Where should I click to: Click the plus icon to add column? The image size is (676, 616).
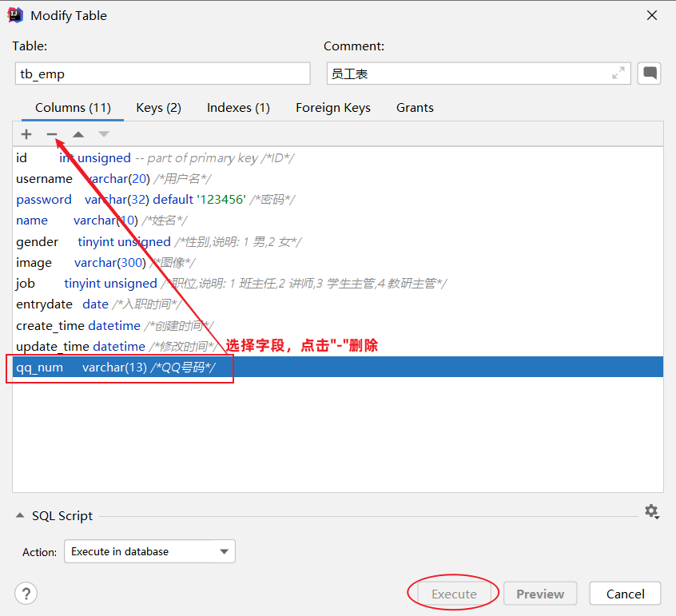click(x=26, y=134)
